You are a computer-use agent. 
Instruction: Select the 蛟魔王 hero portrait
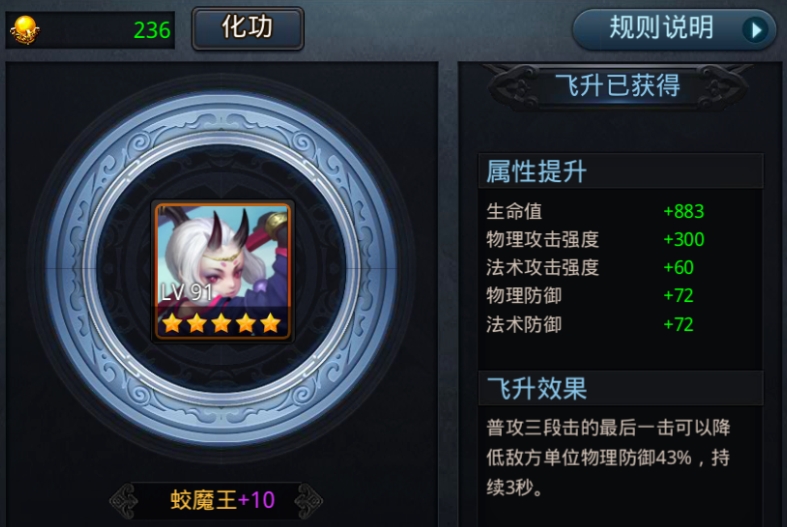[x=223, y=271]
